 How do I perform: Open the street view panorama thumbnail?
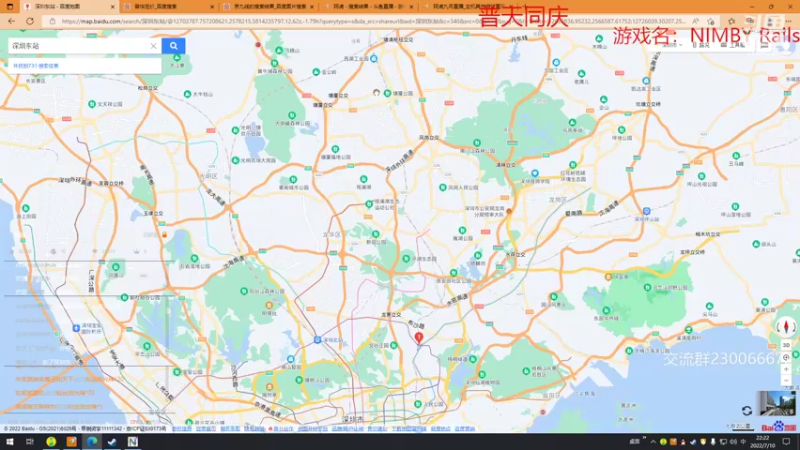[776, 404]
